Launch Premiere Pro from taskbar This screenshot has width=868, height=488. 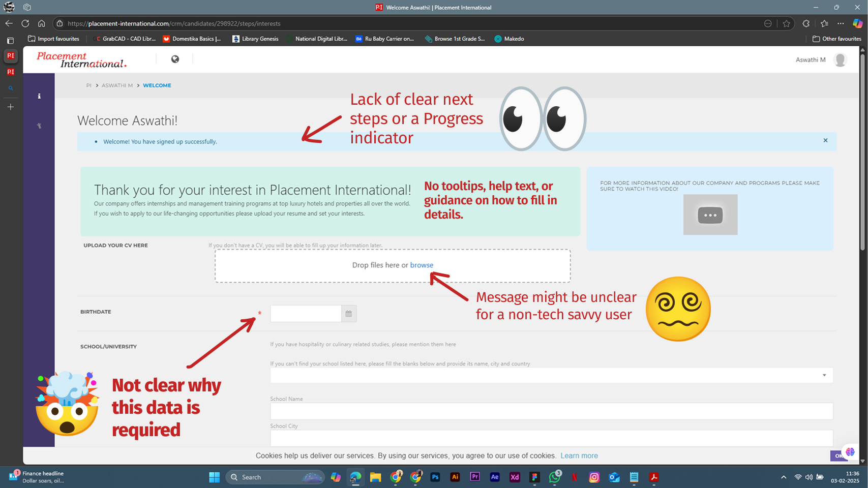[x=475, y=477]
